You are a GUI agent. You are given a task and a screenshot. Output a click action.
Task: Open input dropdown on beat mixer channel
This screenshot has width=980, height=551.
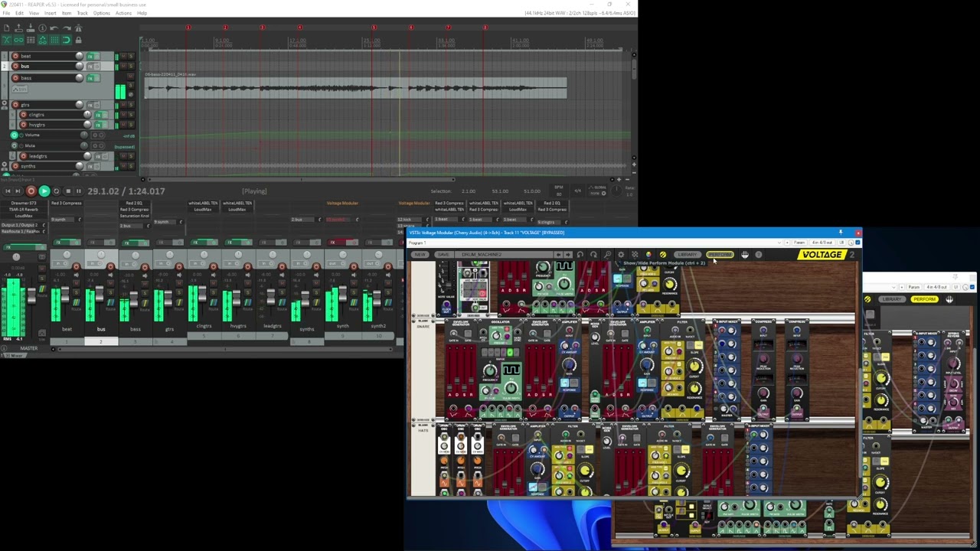tap(60, 263)
